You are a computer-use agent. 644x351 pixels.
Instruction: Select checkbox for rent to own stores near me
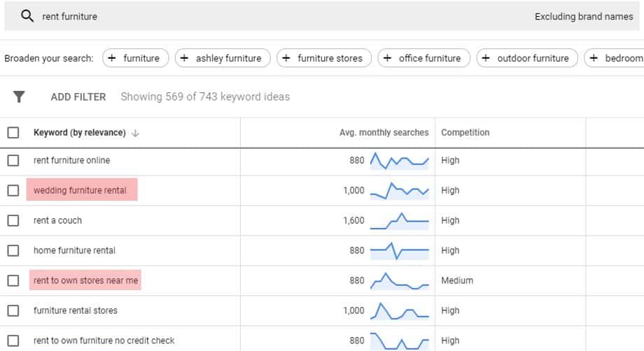click(13, 280)
